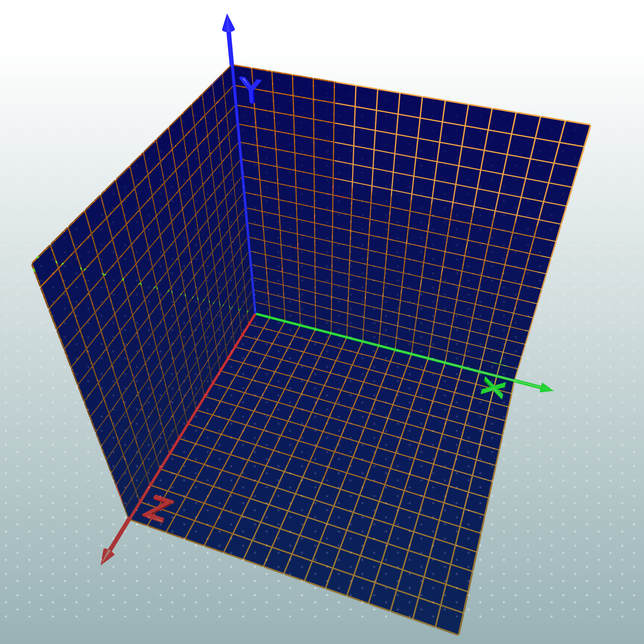The height and width of the screenshot is (644, 644).
Task: Click the green X axis label
Action: (x=493, y=389)
